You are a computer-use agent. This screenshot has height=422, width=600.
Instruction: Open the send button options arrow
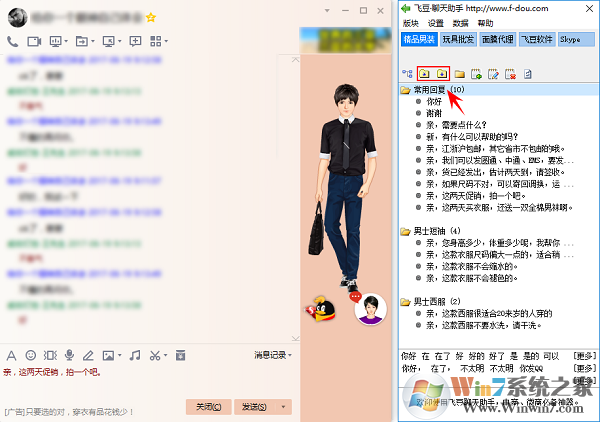(284, 407)
